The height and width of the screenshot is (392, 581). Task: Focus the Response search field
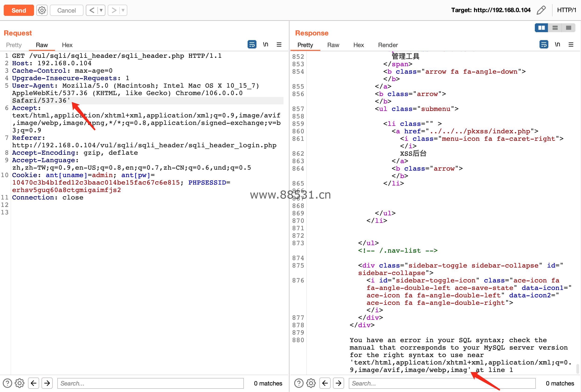(442, 383)
